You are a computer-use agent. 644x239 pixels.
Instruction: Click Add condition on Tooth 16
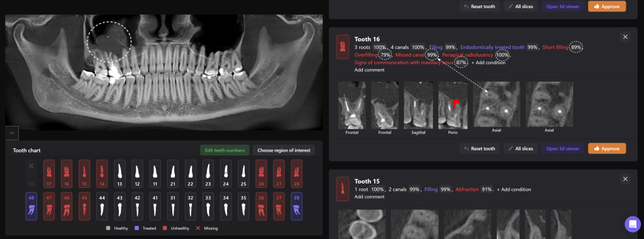(x=488, y=62)
